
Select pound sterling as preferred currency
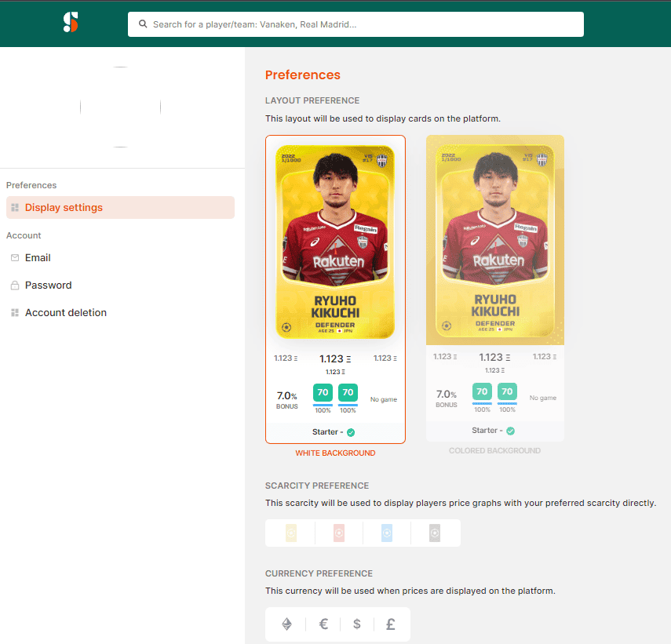[x=390, y=624]
